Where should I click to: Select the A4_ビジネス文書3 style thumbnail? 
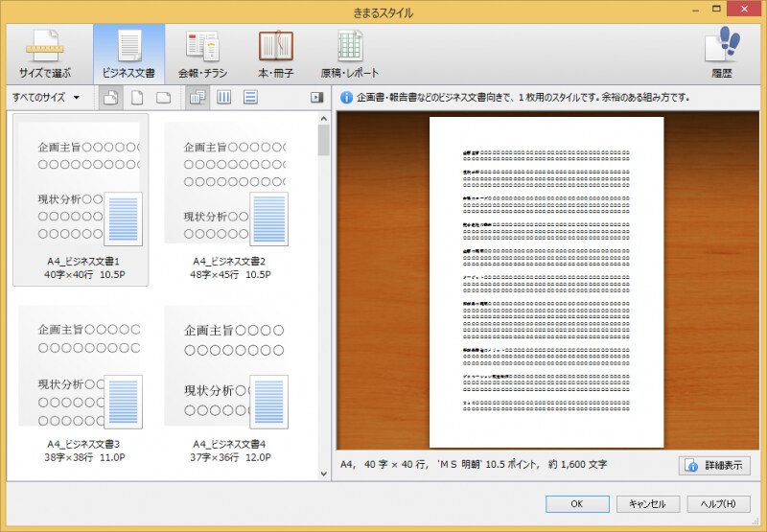tap(81, 383)
